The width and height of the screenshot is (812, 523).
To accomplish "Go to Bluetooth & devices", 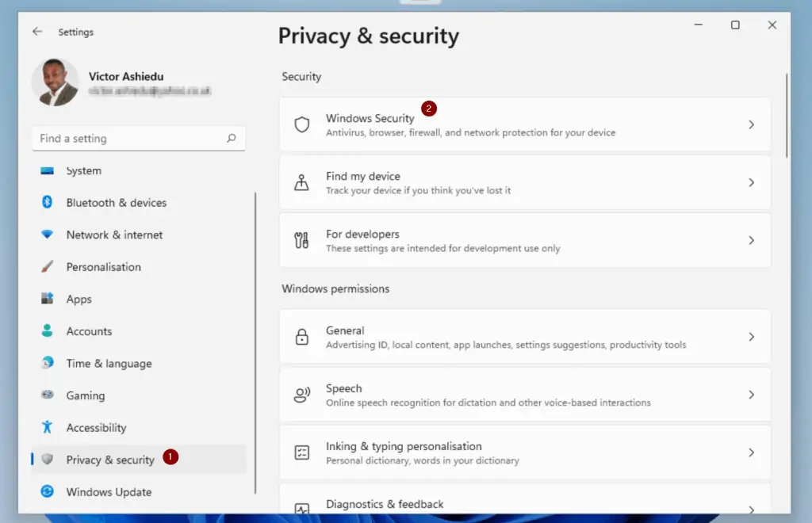I will pos(139,203).
